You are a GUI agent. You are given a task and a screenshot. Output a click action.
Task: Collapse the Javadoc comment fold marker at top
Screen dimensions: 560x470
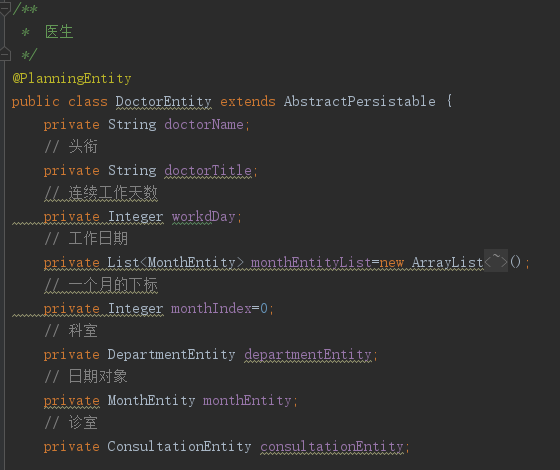[x=5, y=9]
